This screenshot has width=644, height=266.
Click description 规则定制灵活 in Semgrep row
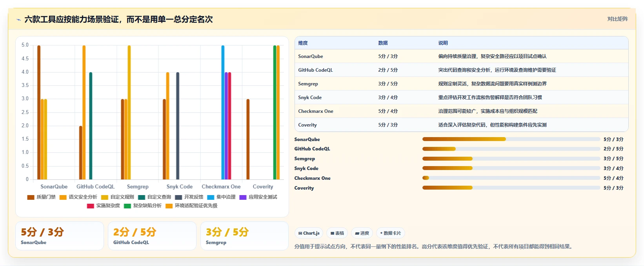[x=492, y=84]
